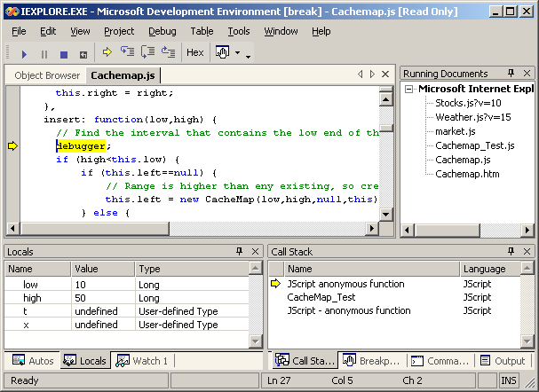Click the Break All pause button
The width and height of the screenshot is (539, 392).
coord(44,54)
